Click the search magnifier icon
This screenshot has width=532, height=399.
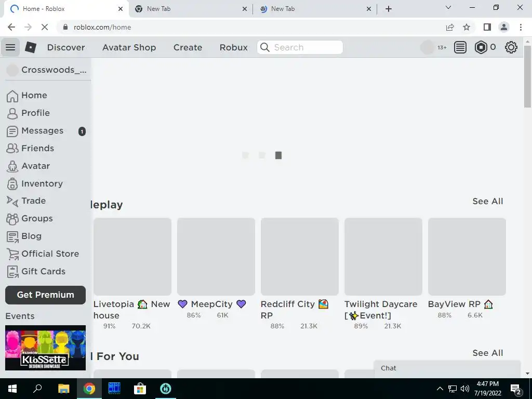[x=265, y=47]
